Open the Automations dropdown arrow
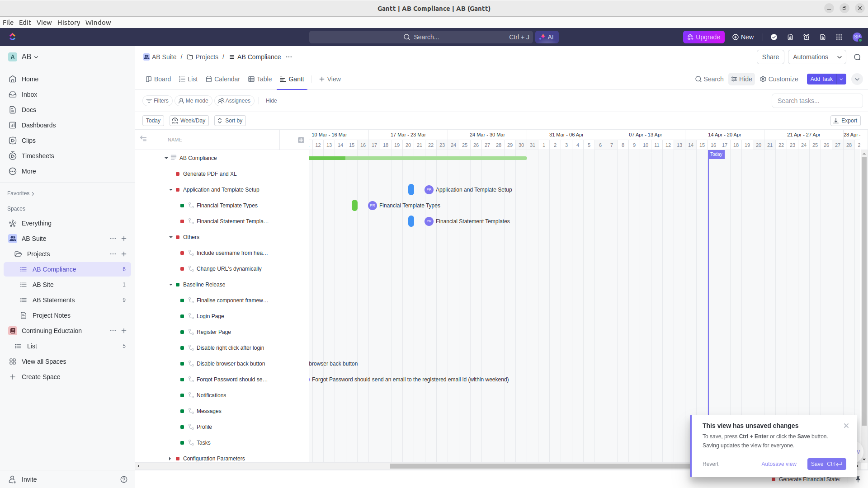868x488 pixels. pyautogui.click(x=840, y=57)
